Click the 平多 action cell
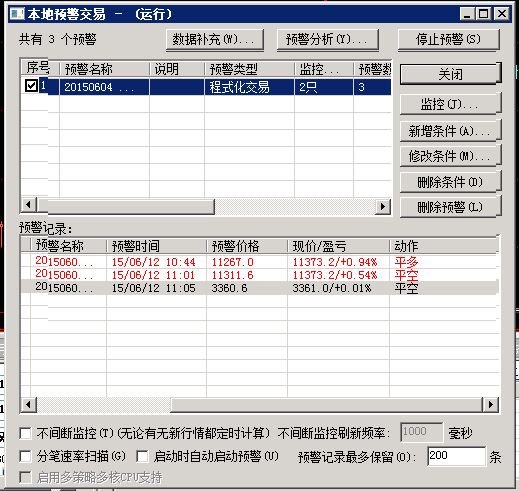The width and height of the screenshot is (519, 491). pos(406,262)
